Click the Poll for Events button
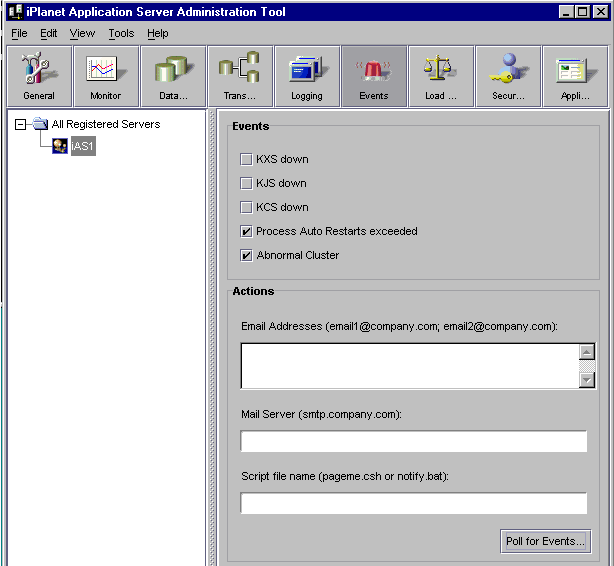Viewport: 614px width, 566px height. tap(545, 541)
